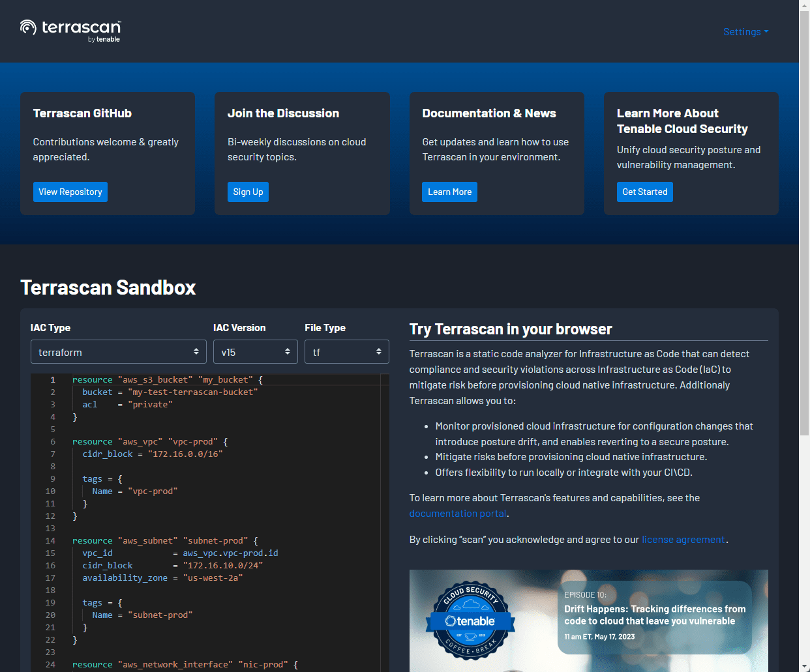Click the availability_zone "us-west-2a" line
810x672 pixels.
[162, 577]
